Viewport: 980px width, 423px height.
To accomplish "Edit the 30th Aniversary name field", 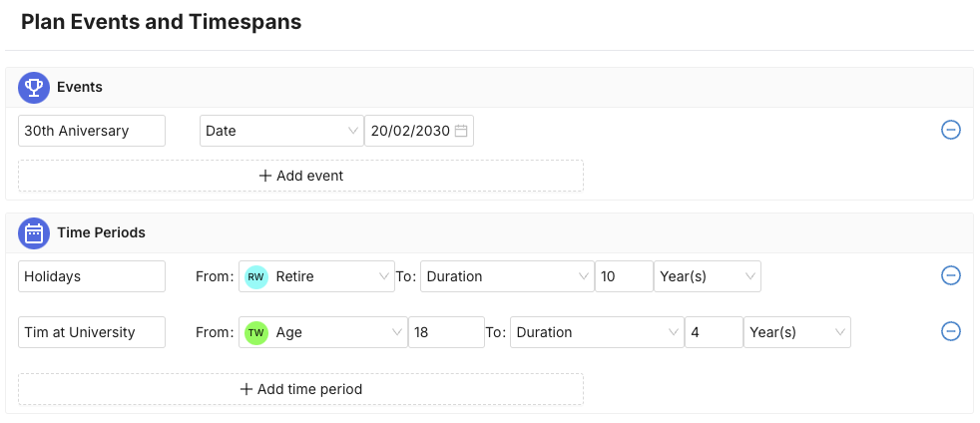I will pos(92,131).
